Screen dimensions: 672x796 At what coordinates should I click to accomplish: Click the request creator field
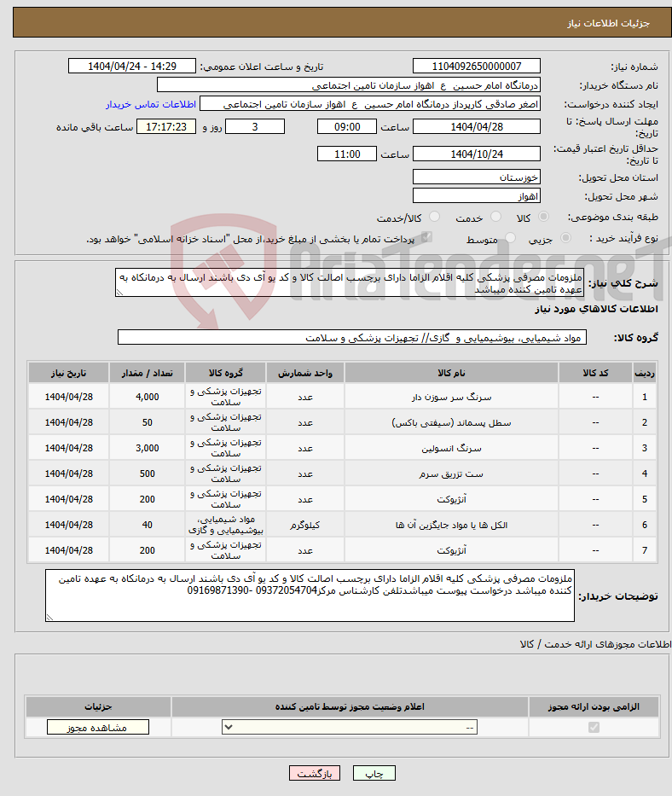tap(369, 104)
